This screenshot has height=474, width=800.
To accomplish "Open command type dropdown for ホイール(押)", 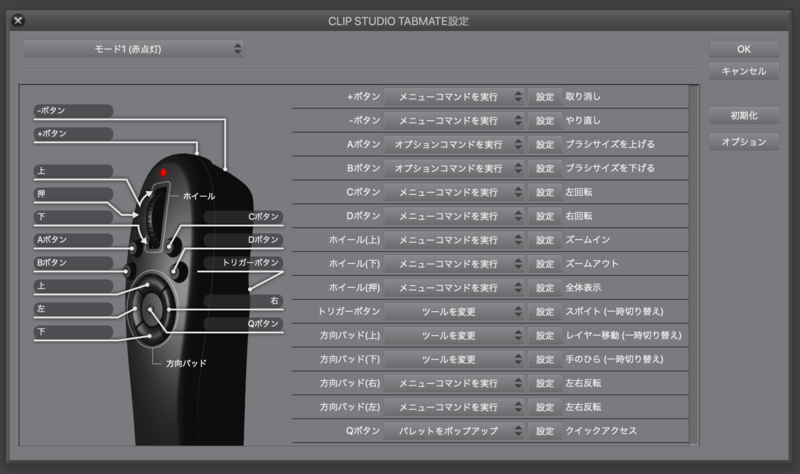I will pyautogui.click(x=454, y=288).
